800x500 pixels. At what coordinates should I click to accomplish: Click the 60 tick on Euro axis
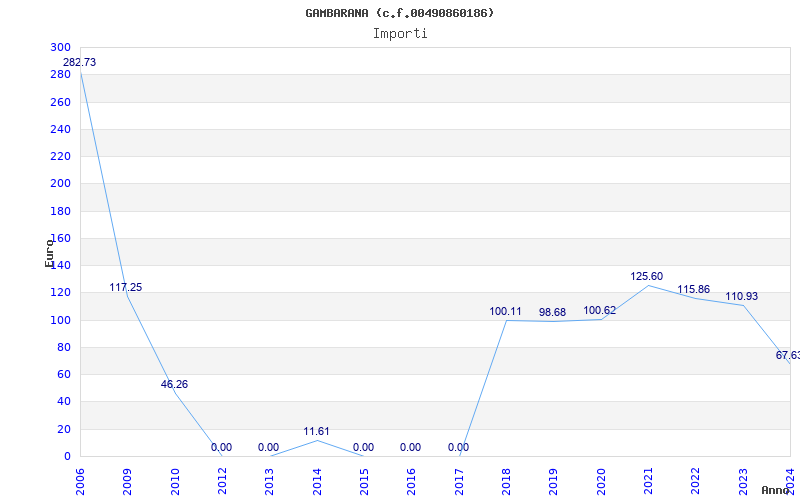pos(63,374)
